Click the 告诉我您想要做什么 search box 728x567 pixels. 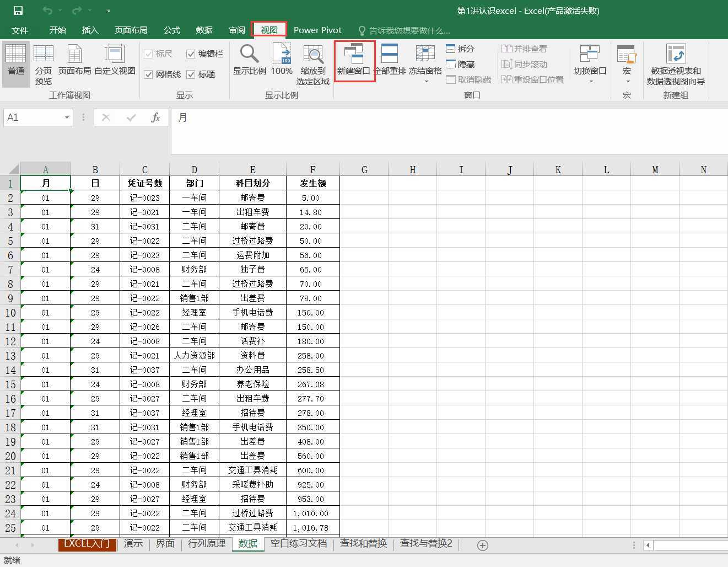pos(404,31)
